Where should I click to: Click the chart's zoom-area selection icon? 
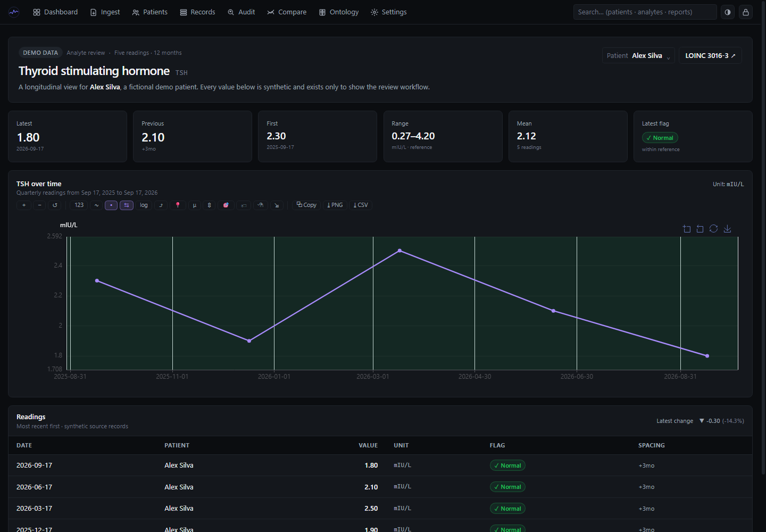pyautogui.click(x=687, y=229)
